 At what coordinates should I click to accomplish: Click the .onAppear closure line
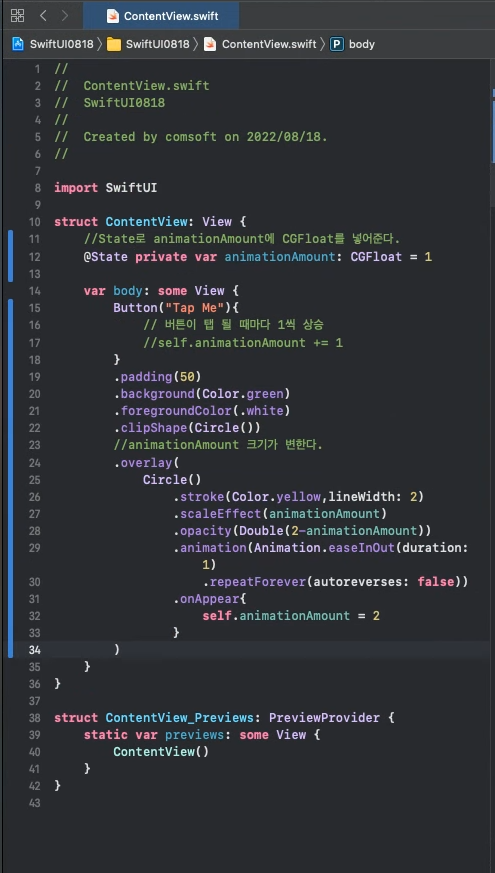(x=209, y=599)
